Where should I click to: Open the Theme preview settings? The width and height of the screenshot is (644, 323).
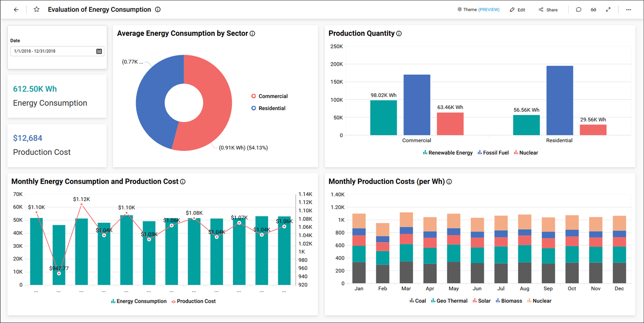coord(478,9)
